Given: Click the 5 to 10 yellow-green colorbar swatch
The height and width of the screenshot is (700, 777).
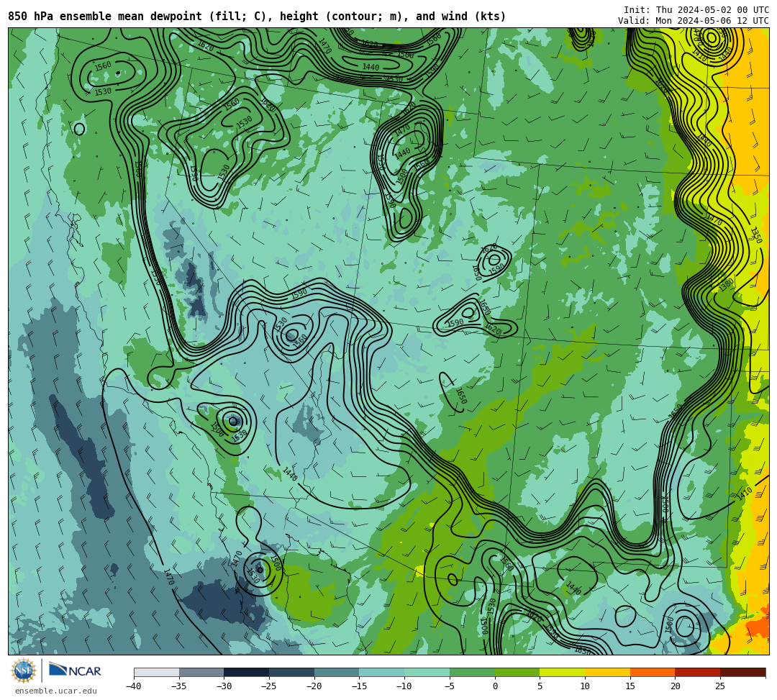Looking at the screenshot, I should (563, 672).
